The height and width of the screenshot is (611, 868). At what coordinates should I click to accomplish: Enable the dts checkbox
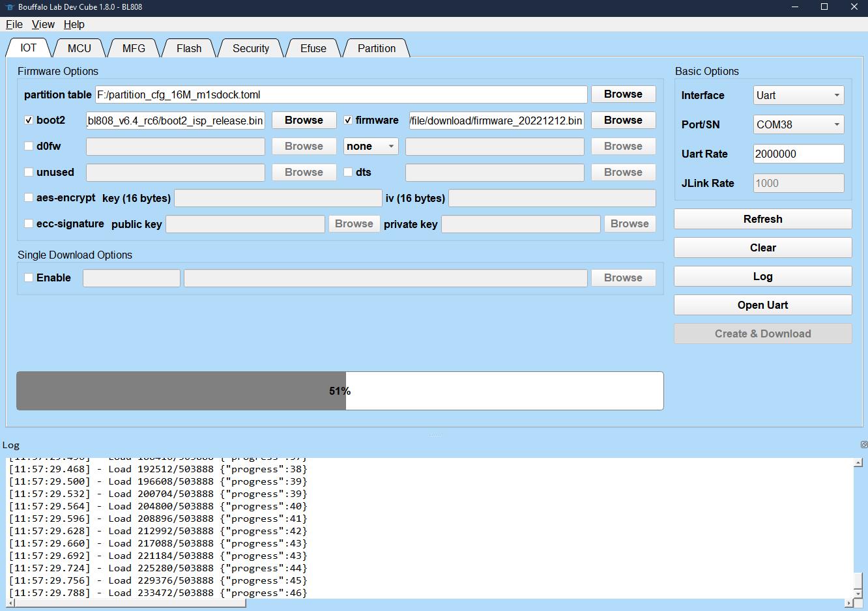pyautogui.click(x=348, y=173)
